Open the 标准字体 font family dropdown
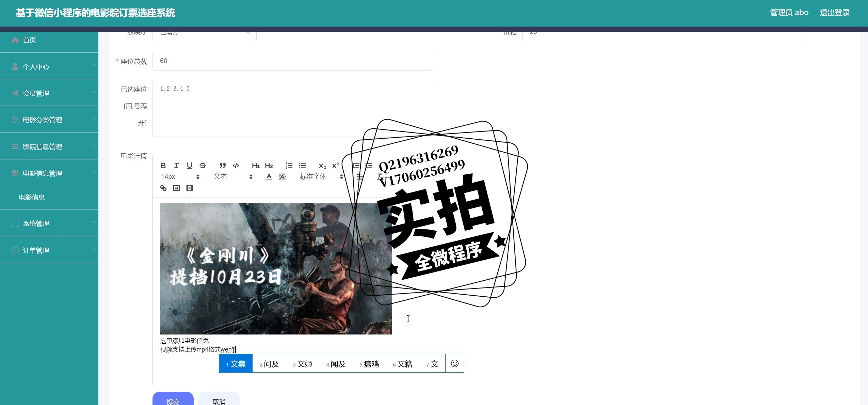The image size is (868, 405). tap(322, 176)
